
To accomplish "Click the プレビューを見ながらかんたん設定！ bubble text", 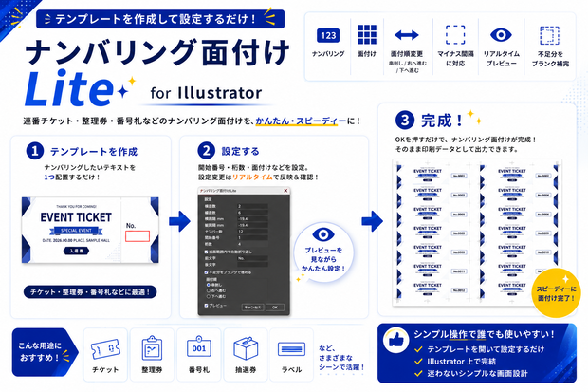I will [322, 259].
